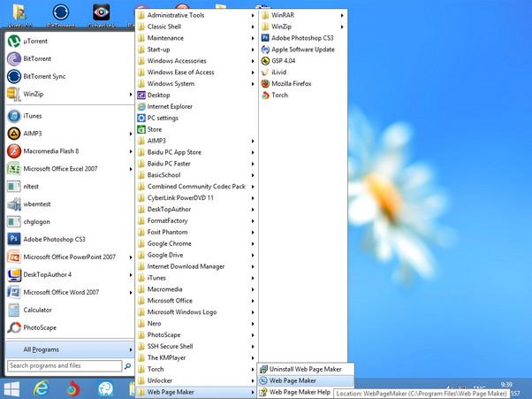
Task: Open Baidu PC Faster folder
Action: click(196, 164)
